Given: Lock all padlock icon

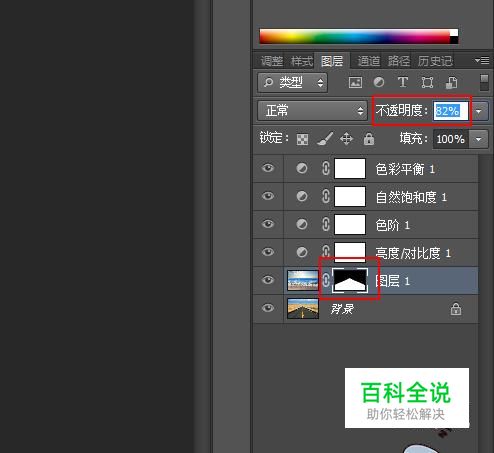Looking at the screenshot, I should 369,139.
